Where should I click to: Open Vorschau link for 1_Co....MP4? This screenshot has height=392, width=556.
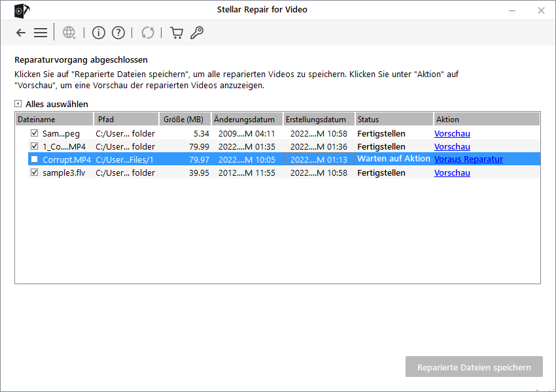pyautogui.click(x=452, y=146)
